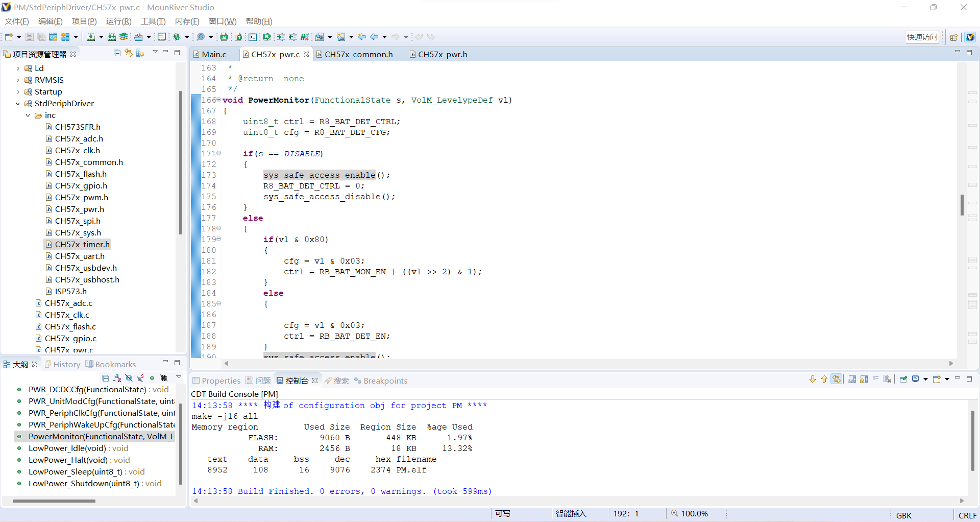The width and height of the screenshot is (980, 522).
Task: Toggle Pin Console
Action: (903, 379)
